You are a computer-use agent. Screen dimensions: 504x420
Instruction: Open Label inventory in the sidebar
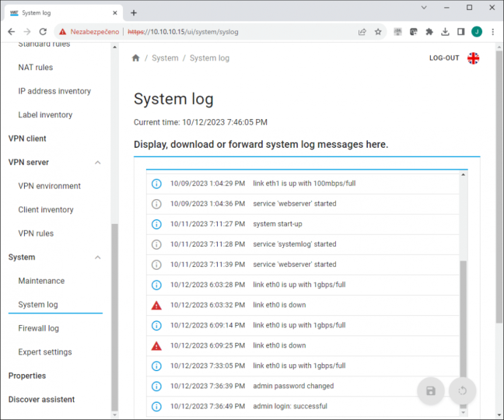(x=45, y=114)
